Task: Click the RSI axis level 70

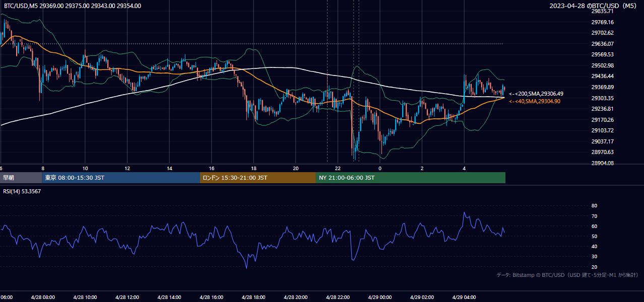Action: coord(594,216)
